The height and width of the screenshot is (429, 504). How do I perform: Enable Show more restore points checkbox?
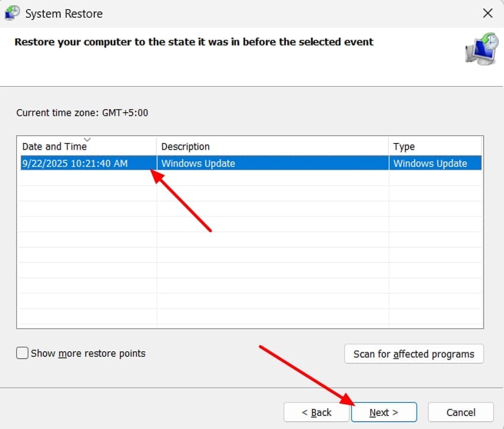tap(22, 353)
